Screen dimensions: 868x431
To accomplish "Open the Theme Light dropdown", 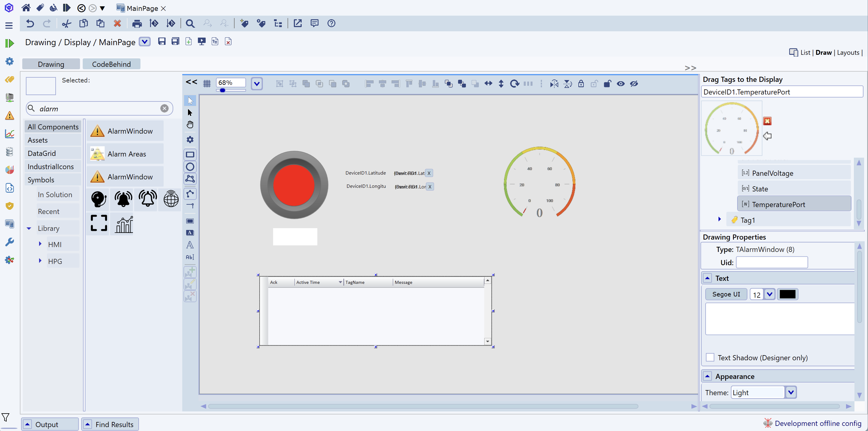I will point(791,392).
